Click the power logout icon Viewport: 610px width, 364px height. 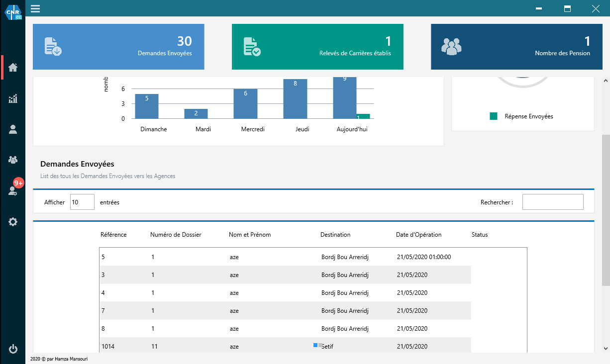[x=13, y=349]
